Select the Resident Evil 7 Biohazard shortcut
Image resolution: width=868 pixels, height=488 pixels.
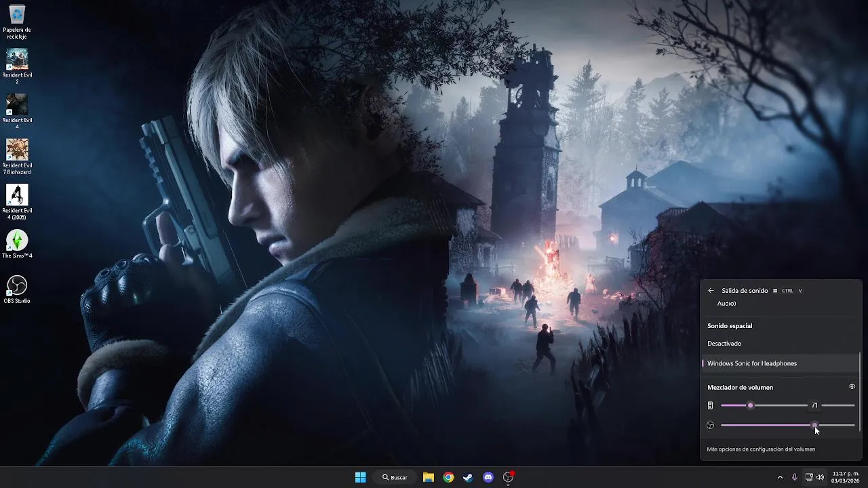click(17, 157)
